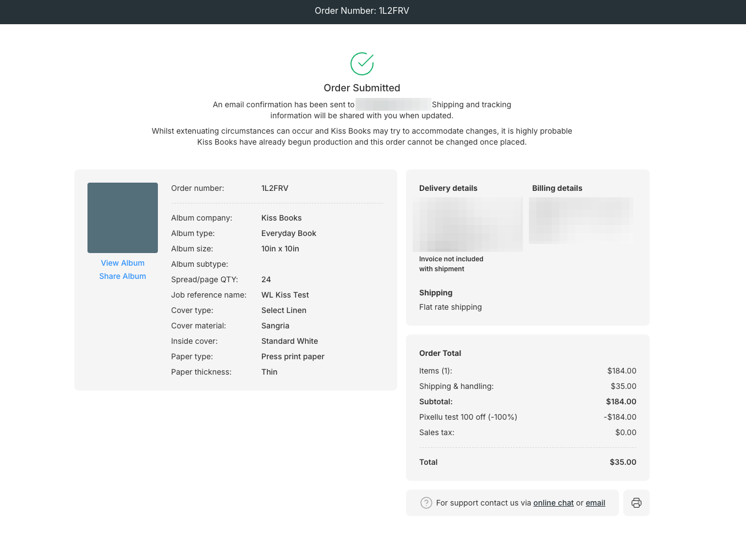Click the Thin paper thickness value
The height and width of the screenshot is (560, 746).
point(270,372)
